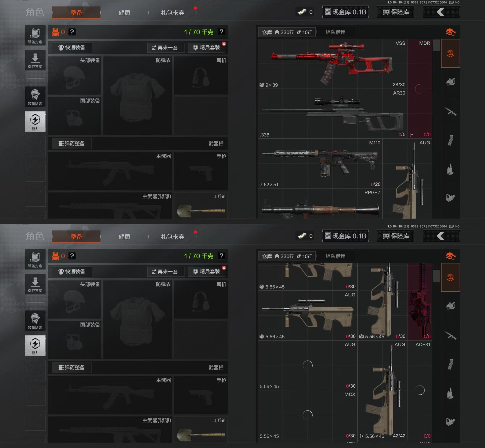This screenshot has width=485, height=448.
Task: Click warehouse scrollbar thumb in the lower view
Action: pyautogui.click(x=436, y=276)
